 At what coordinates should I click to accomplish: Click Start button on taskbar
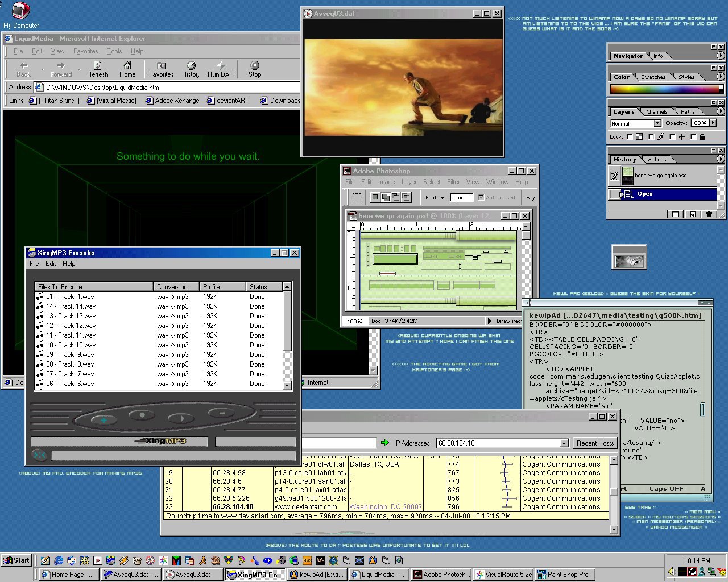click(16, 560)
